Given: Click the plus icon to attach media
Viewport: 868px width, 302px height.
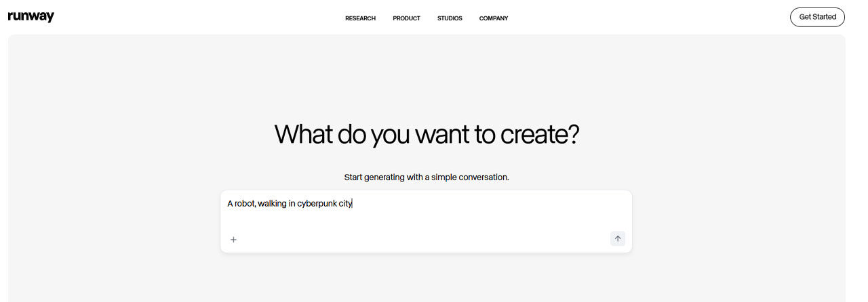Looking at the screenshot, I should pos(233,239).
